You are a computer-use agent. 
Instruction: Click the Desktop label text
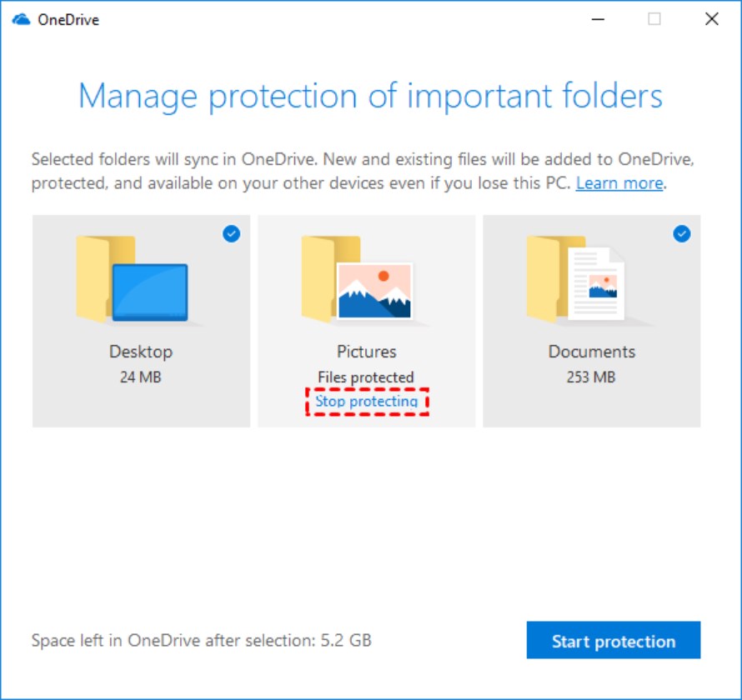141,352
